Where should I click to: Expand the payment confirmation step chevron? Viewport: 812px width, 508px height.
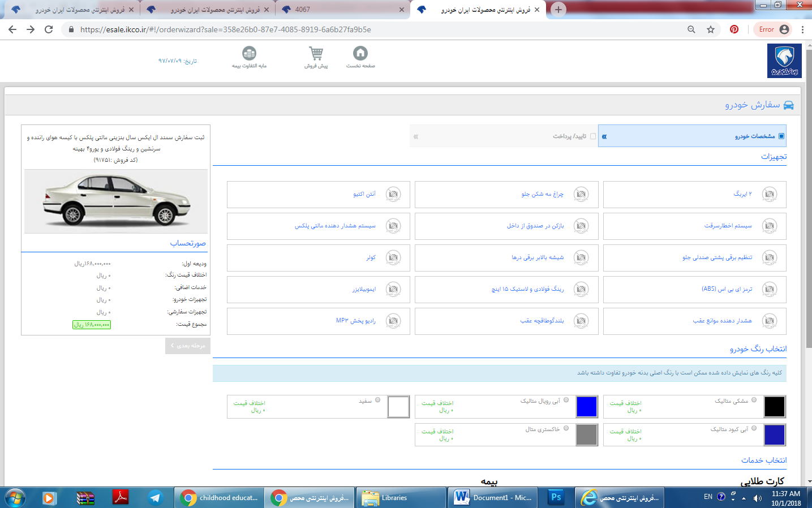click(x=416, y=136)
